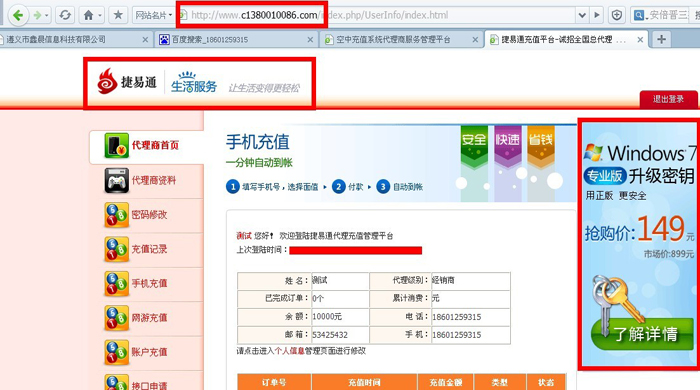The width and height of the screenshot is (700, 390).
Task: Click the 捷易通 flame logo
Action: 107,81
